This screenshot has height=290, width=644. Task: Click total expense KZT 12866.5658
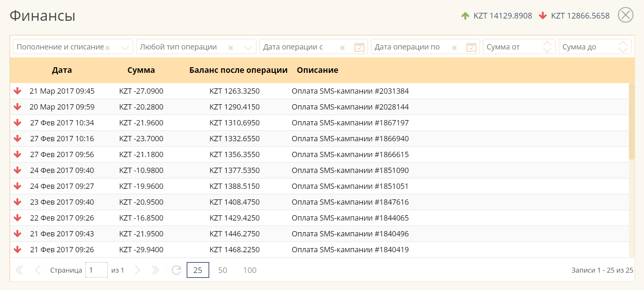(580, 16)
